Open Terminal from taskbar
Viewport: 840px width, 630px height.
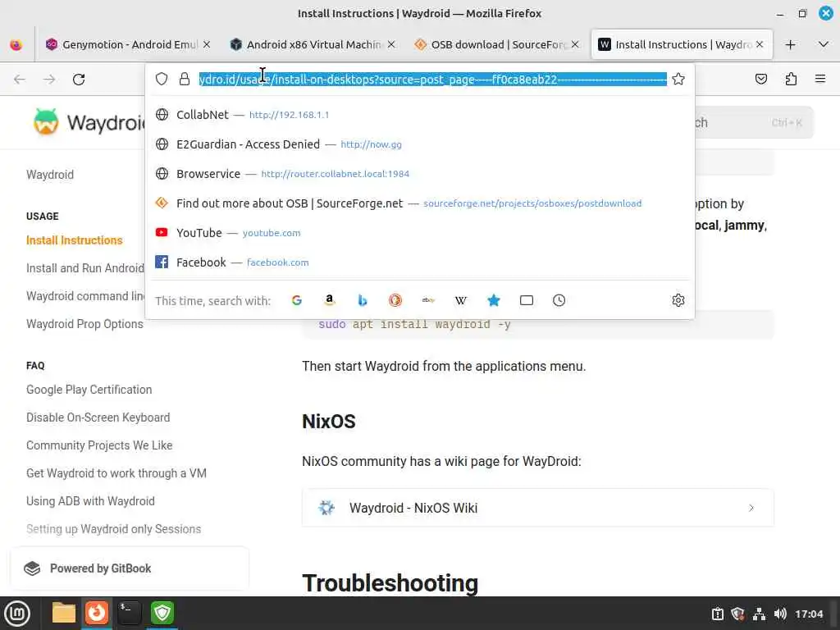[x=129, y=613]
